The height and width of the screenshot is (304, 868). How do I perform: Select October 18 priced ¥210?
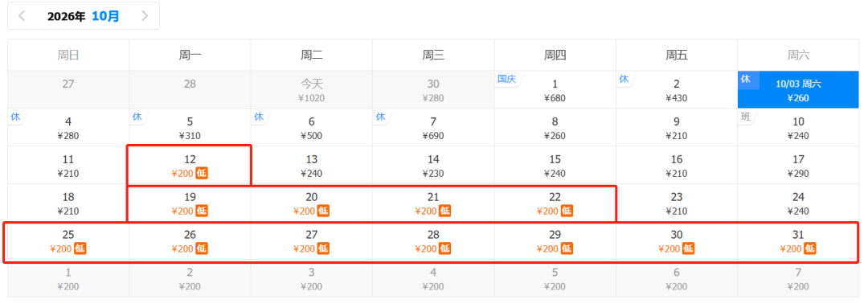pos(68,203)
